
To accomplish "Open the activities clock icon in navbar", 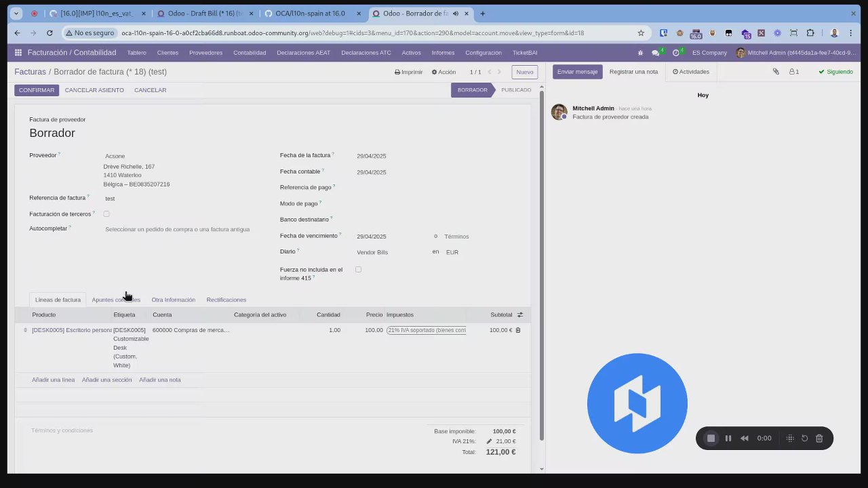I will pos(676,52).
